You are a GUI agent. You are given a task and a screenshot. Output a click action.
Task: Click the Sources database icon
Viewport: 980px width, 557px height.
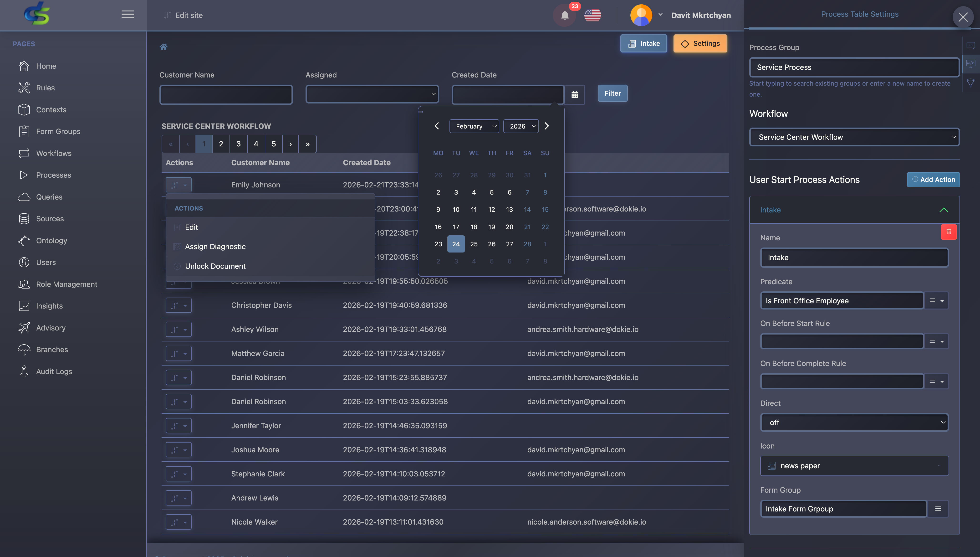[x=24, y=218]
